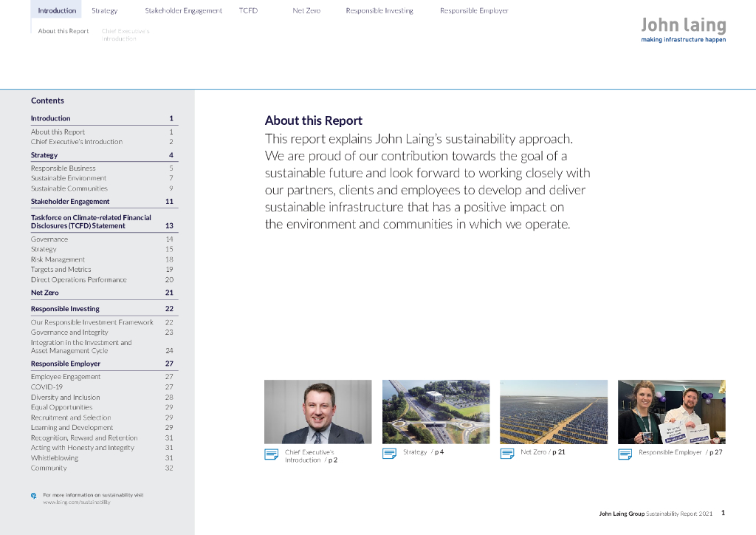Jump to Chief Executive's Introduction in Contents
756x535 pixels.
[102, 142]
